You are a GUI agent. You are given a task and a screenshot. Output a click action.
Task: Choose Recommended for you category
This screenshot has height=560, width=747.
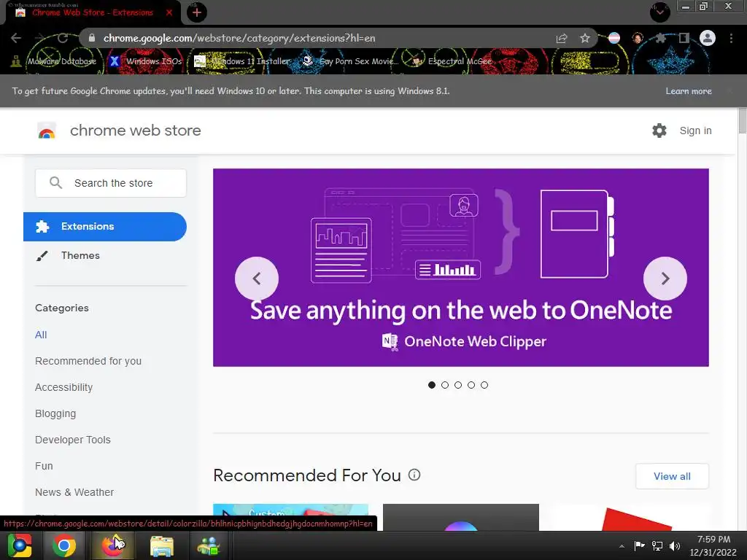pos(88,361)
